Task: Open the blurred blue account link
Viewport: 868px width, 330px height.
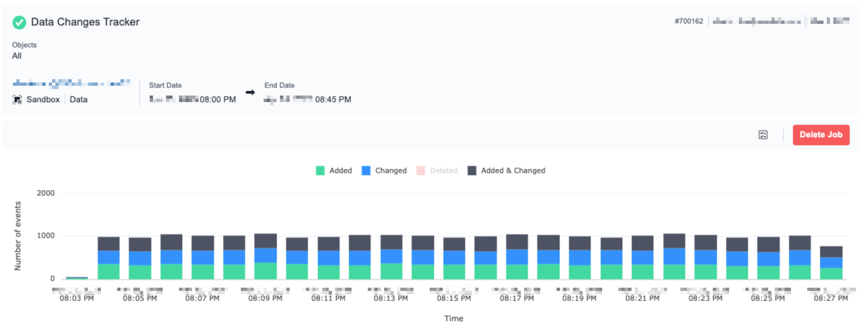Action: click(x=71, y=83)
